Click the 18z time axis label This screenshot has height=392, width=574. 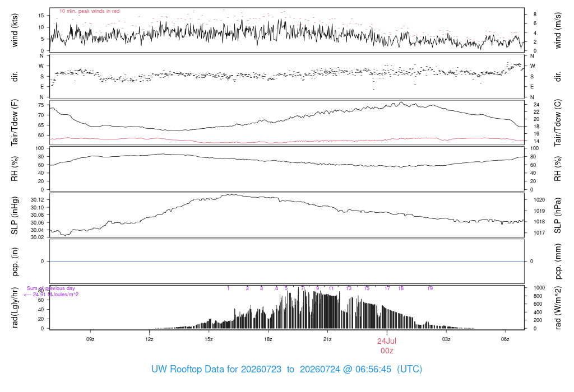pyautogui.click(x=268, y=339)
